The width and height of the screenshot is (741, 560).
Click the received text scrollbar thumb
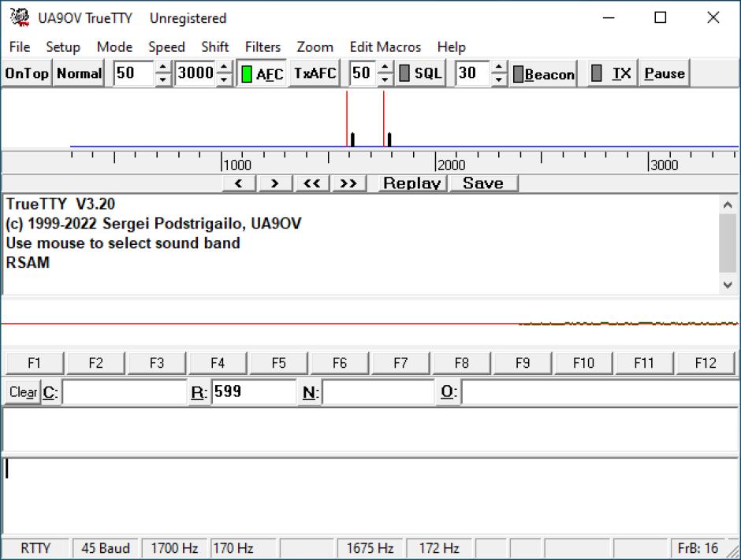[x=728, y=243]
